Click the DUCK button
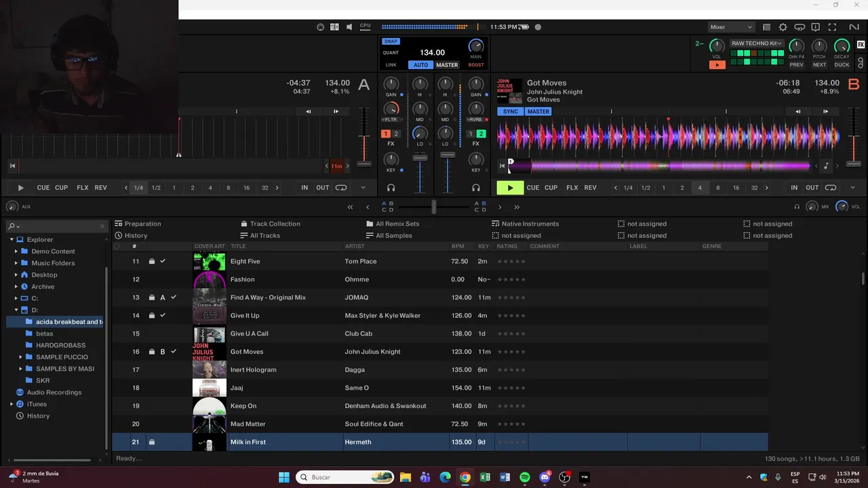The height and width of the screenshot is (488, 868). click(842, 65)
